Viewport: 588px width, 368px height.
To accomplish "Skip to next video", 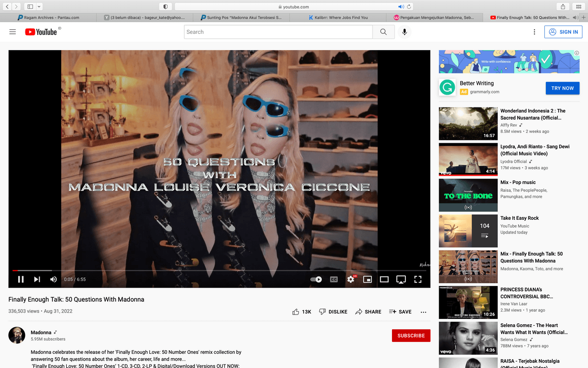I will pos(37,279).
